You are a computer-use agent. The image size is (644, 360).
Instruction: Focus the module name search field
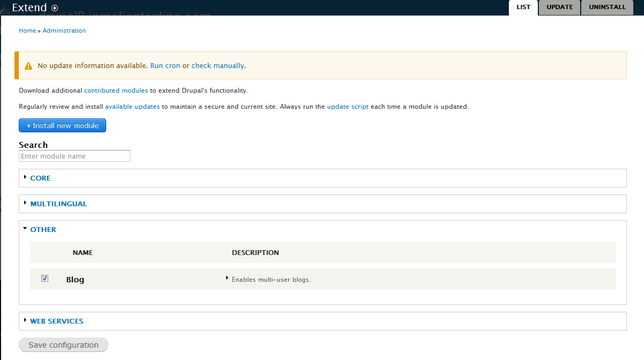(x=75, y=156)
